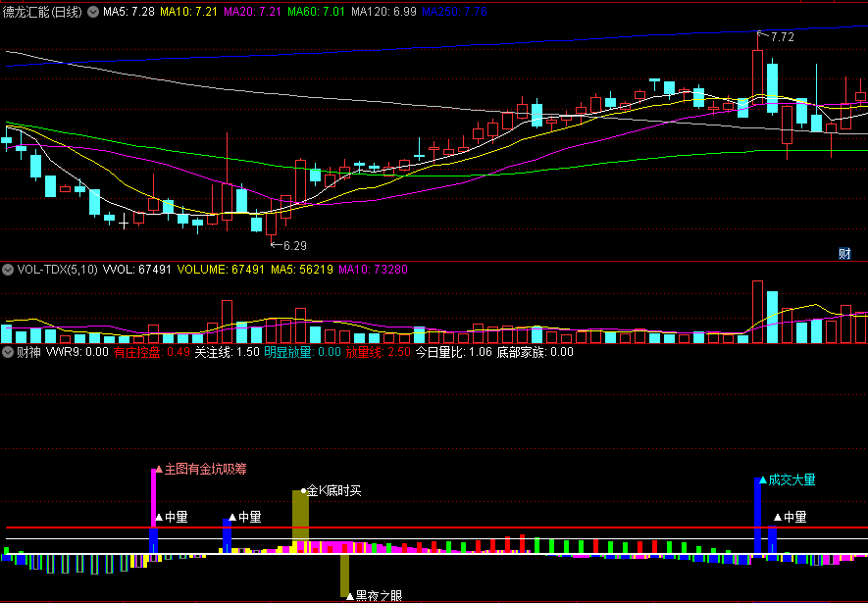Viewport: 868px width, 603px height.
Task: Click the 成交大量 signal label
Action: [x=791, y=480]
